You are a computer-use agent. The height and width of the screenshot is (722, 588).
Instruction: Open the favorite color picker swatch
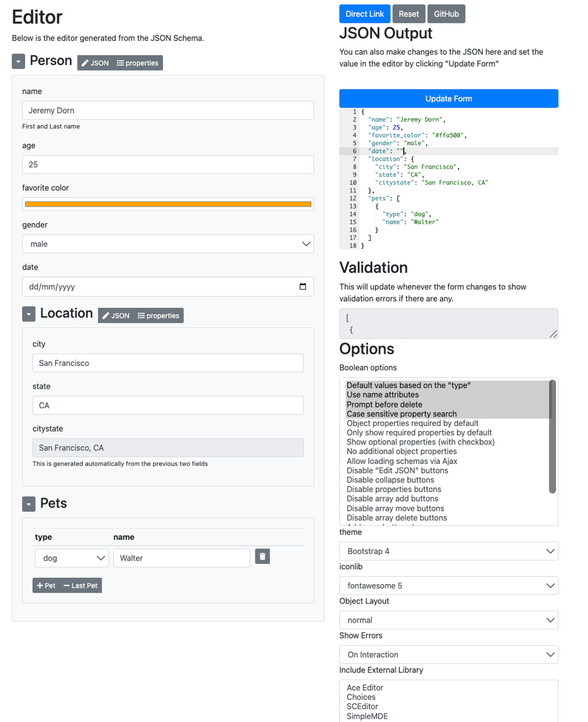click(x=168, y=204)
